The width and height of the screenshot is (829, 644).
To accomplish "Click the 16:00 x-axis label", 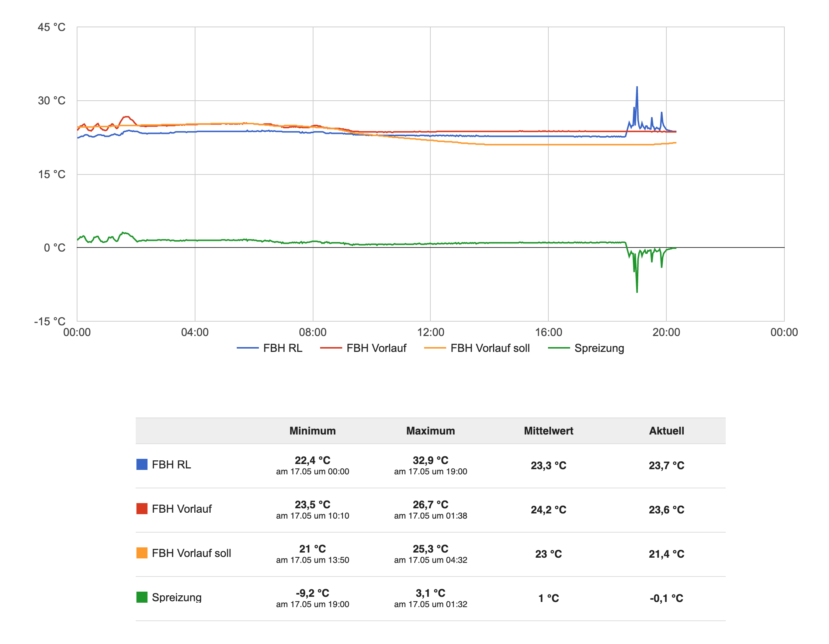I will (x=548, y=332).
